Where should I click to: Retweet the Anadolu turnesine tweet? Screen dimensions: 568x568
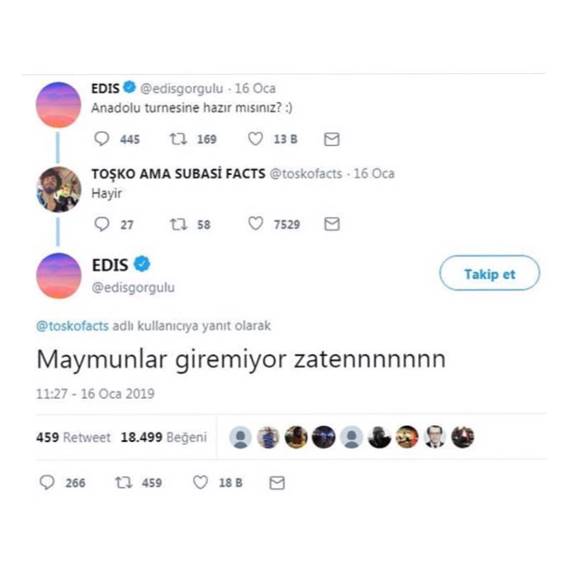point(178,139)
